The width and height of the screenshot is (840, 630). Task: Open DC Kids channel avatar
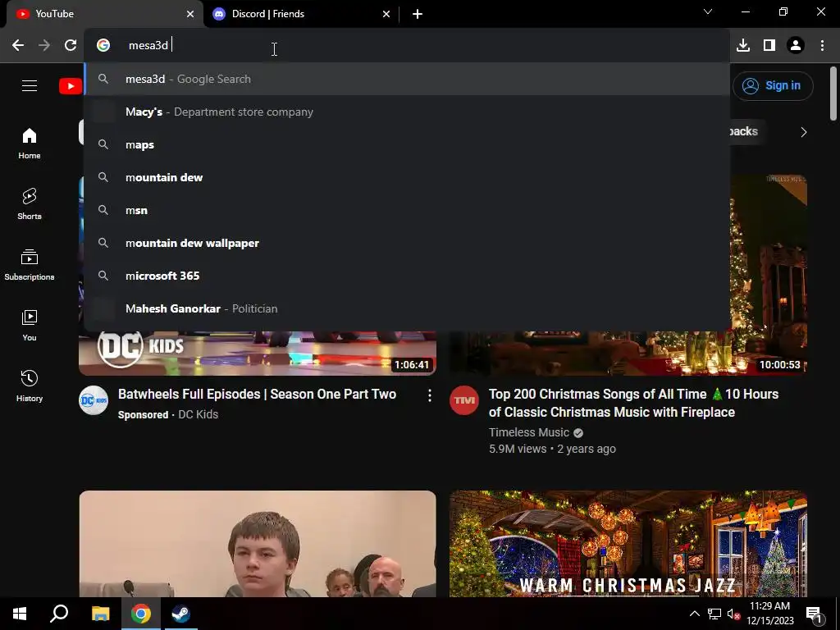coord(94,400)
